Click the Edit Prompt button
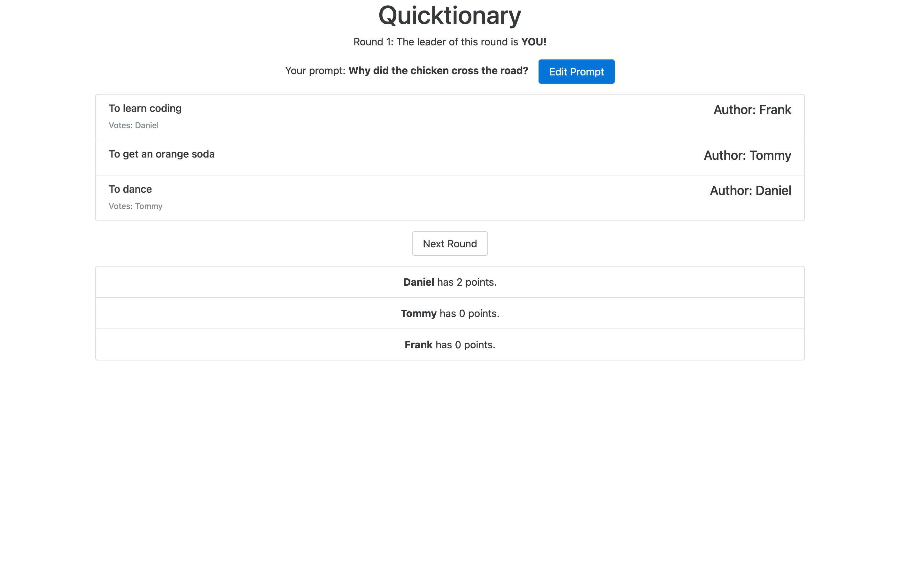The width and height of the screenshot is (900, 588). click(576, 72)
